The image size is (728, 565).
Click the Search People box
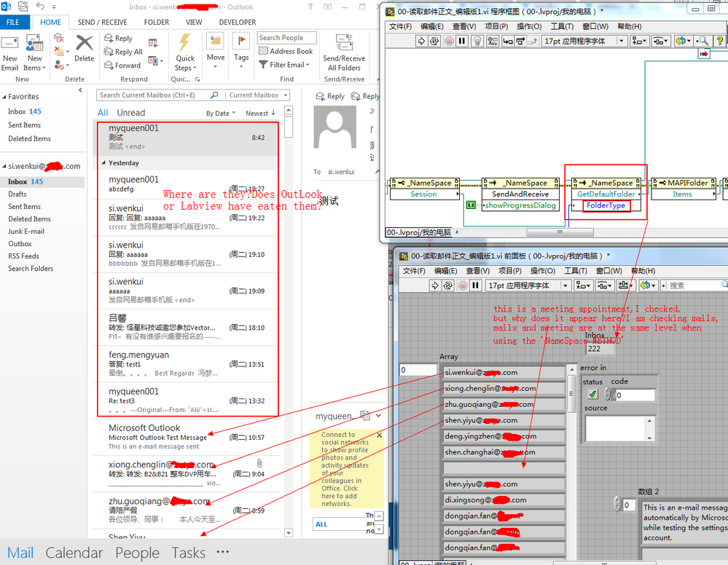click(x=286, y=38)
